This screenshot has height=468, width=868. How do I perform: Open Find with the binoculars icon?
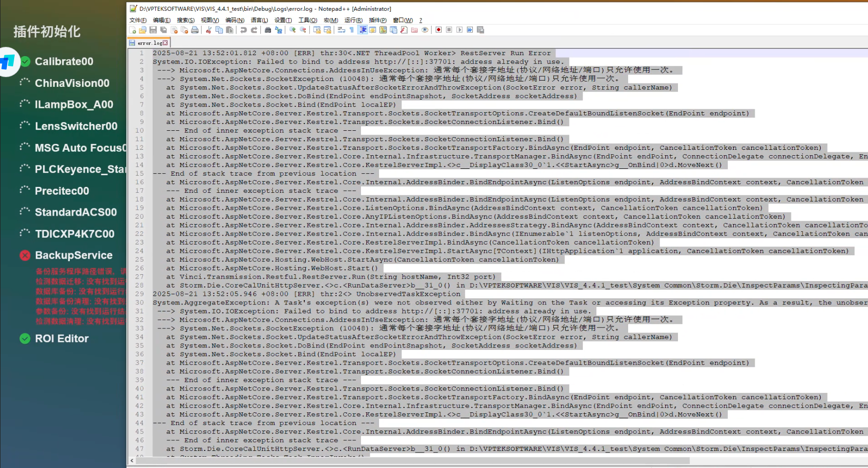pos(268,30)
